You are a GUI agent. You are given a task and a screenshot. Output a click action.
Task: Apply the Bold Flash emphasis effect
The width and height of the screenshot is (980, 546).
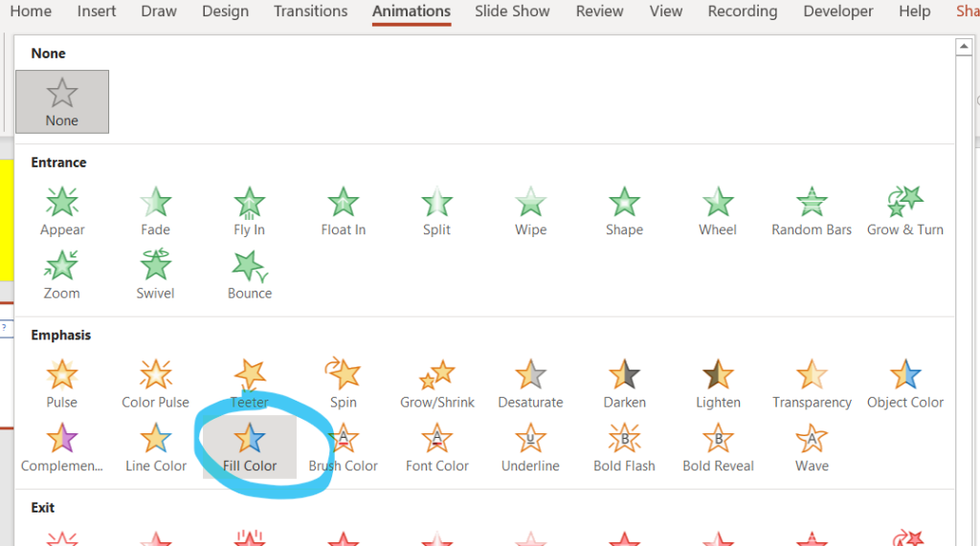pyautogui.click(x=624, y=447)
